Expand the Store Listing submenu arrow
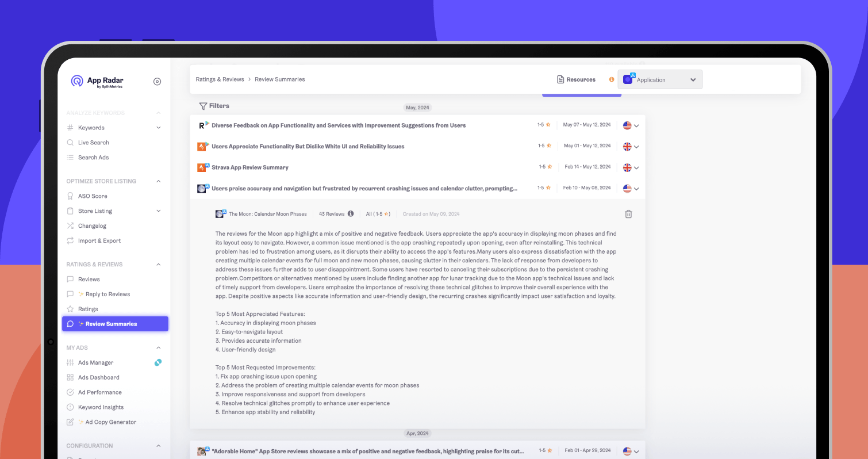 point(159,211)
